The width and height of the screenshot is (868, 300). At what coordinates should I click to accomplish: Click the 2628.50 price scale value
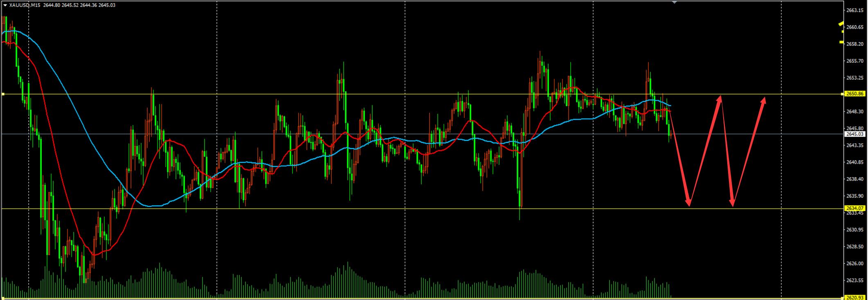tap(855, 246)
